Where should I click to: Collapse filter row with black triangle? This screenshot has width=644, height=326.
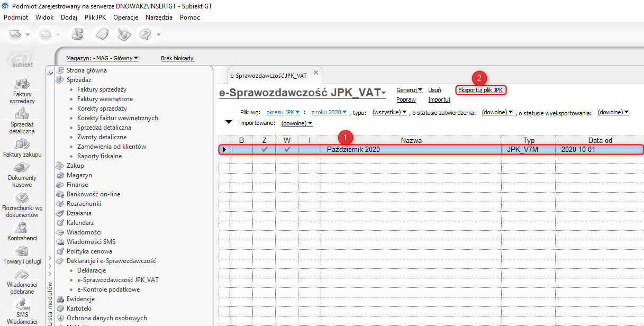click(x=229, y=123)
